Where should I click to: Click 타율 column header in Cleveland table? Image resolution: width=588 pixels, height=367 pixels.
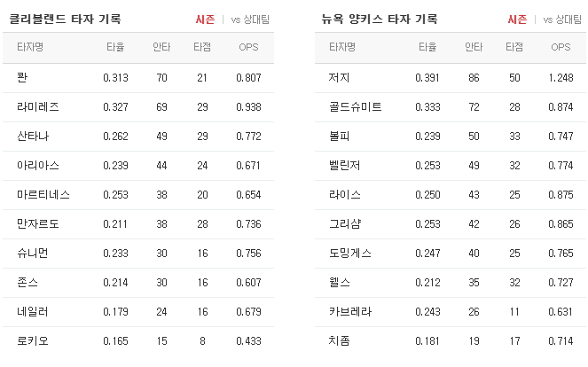coord(115,47)
